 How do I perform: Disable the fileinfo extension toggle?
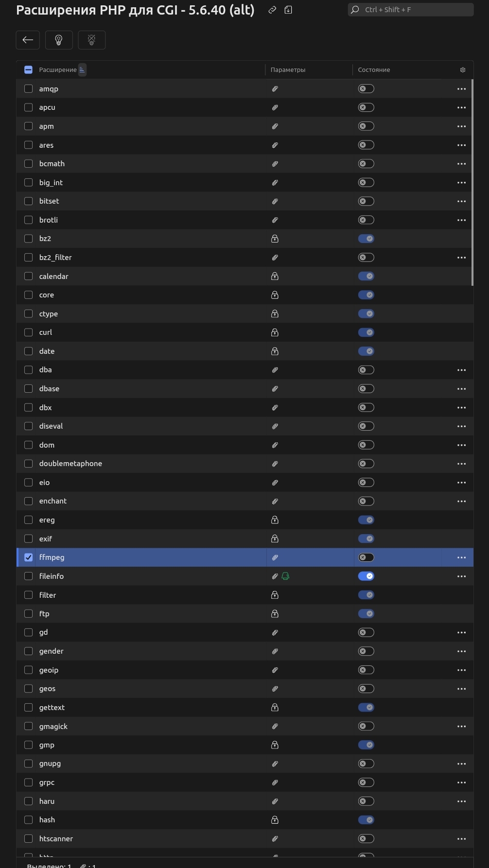point(366,576)
